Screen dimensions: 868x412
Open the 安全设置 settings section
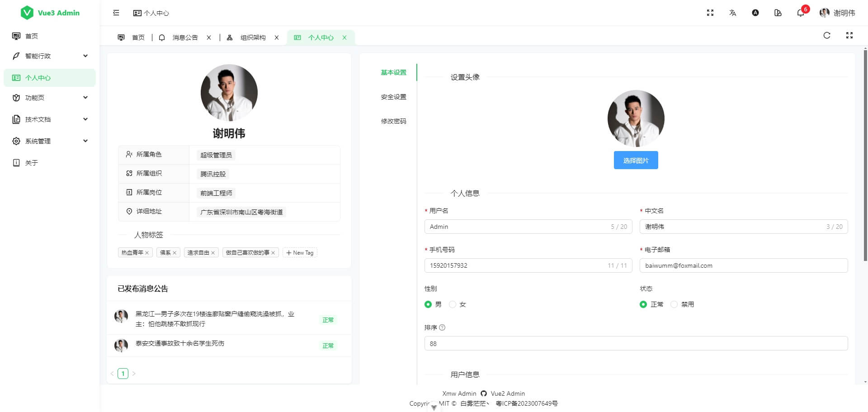point(393,97)
